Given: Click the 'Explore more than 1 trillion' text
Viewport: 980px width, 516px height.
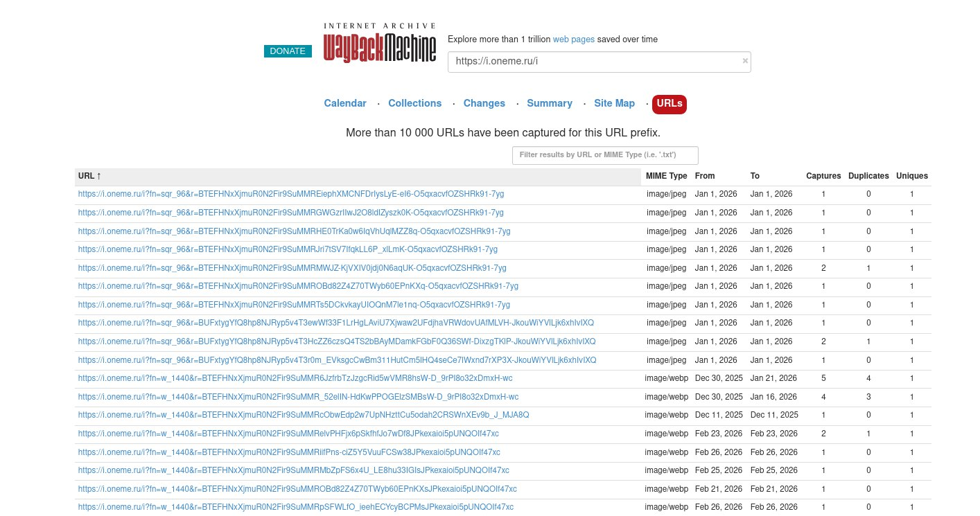Looking at the screenshot, I should click(499, 39).
